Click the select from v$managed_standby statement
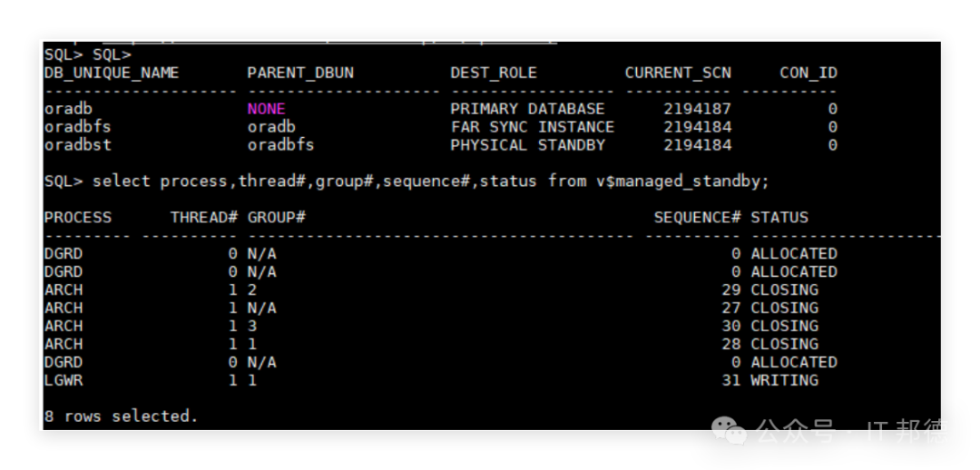Image resolution: width=980 pixels, height=470 pixels. pyautogui.click(x=431, y=181)
